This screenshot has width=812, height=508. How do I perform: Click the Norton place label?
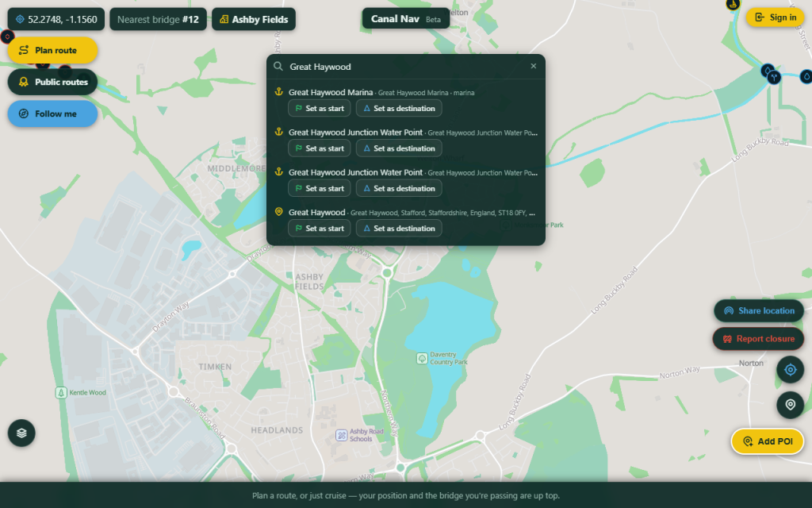pyautogui.click(x=751, y=363)
